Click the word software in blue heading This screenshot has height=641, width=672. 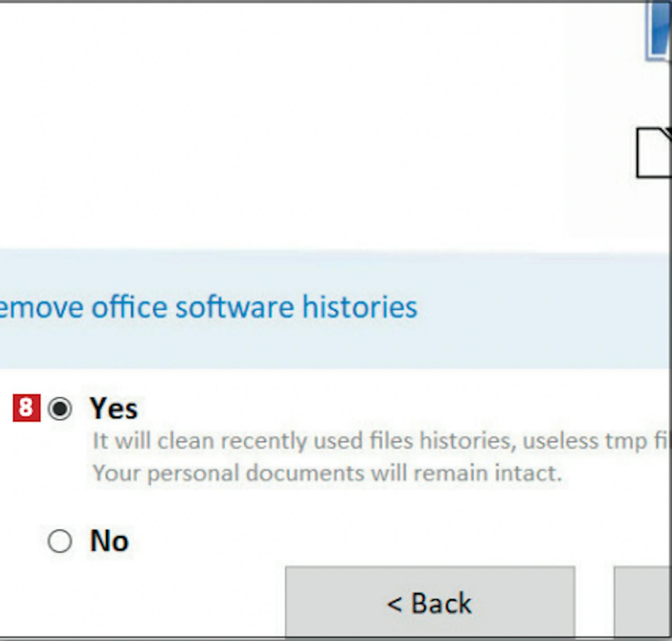(x=235, y=308)
